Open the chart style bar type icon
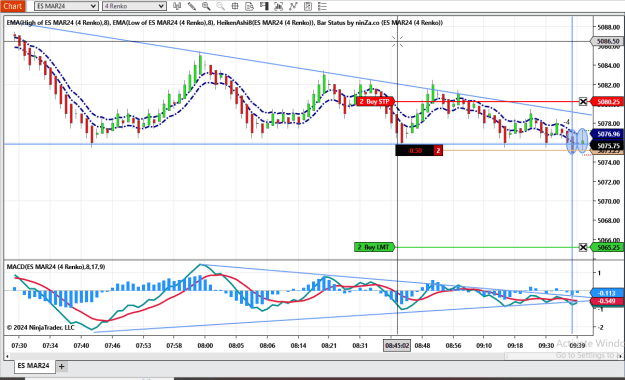The height and width of the screenshot is (380, 625). pos(177,6)
